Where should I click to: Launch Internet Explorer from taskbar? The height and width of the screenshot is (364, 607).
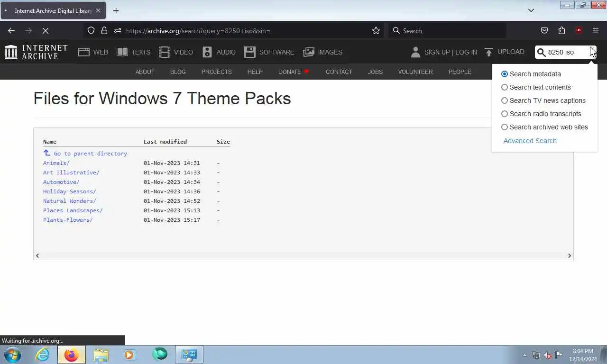pyautogui.click(x=42, y=355)
